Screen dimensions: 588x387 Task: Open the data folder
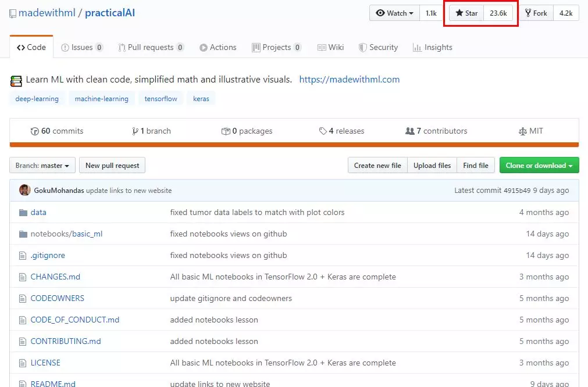click(x=38, y=213)
